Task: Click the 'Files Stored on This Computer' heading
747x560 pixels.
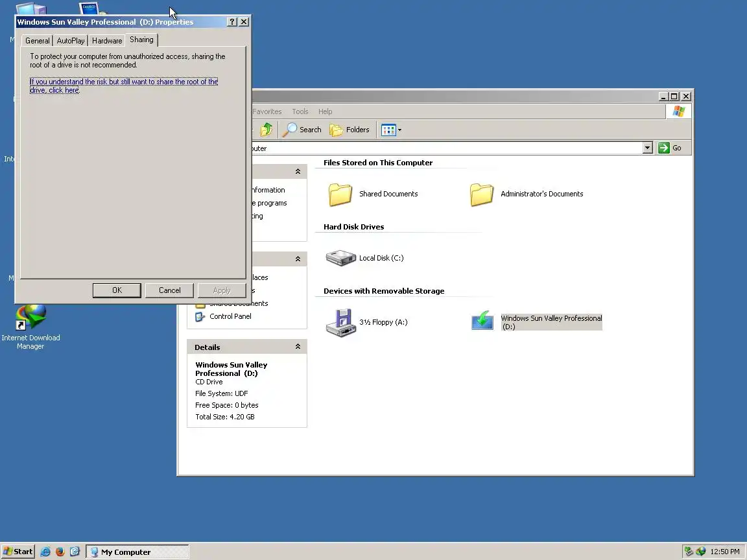Action: (378, 163)
